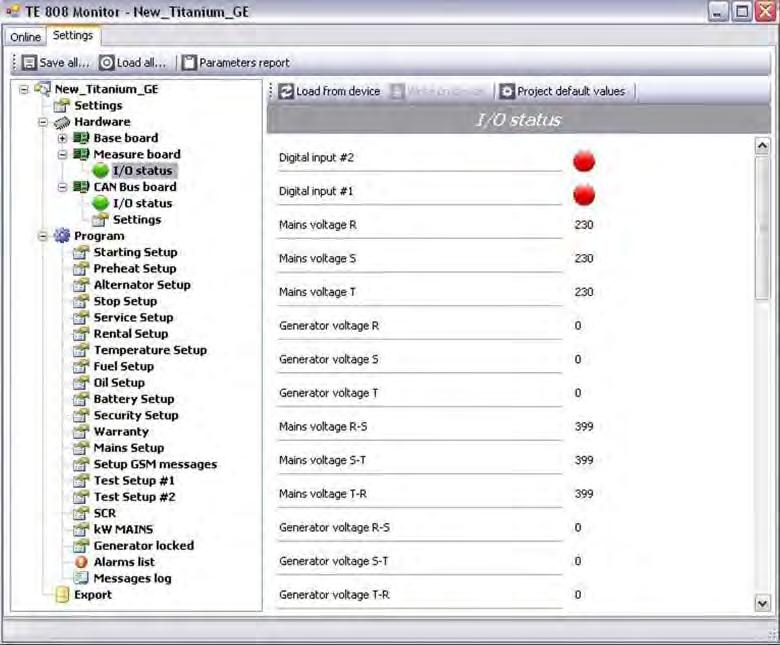Screen dimensions: 780x645
Task: Click the Measure board circuit icon
Action: pos(81,154)
